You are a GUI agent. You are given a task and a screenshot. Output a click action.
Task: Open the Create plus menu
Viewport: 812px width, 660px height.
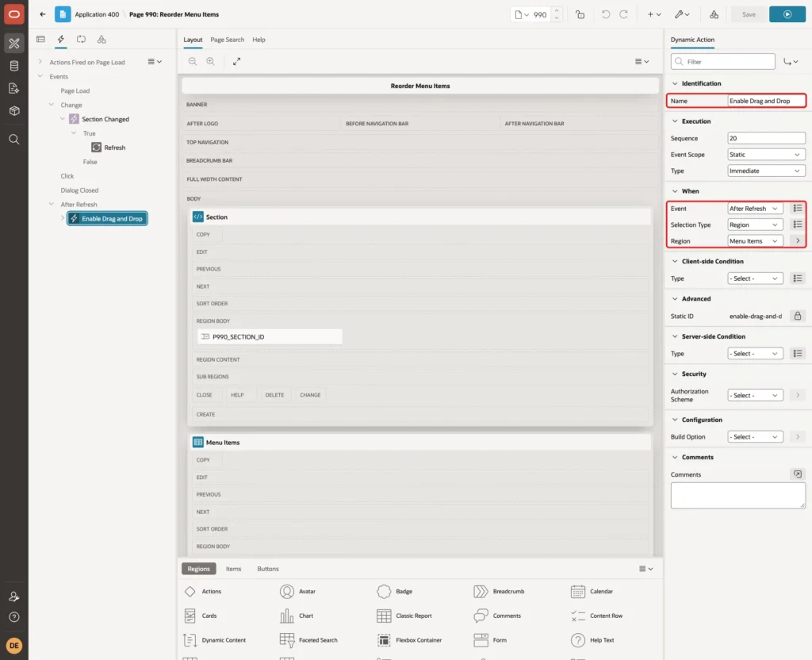click(654, 14)
